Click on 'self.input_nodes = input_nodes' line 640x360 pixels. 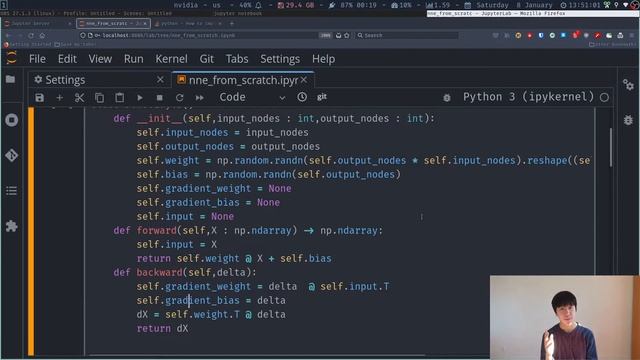pyautogui.click(x=222, y=133)
